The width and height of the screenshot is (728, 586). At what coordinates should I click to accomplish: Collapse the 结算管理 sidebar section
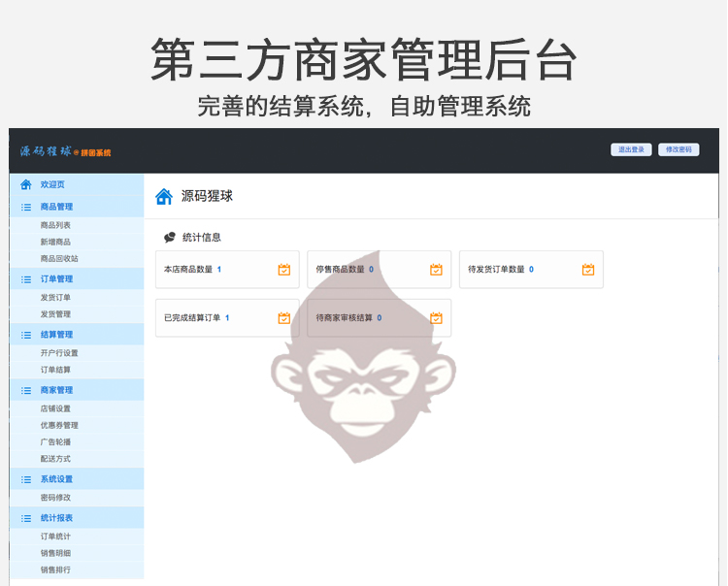77,335
